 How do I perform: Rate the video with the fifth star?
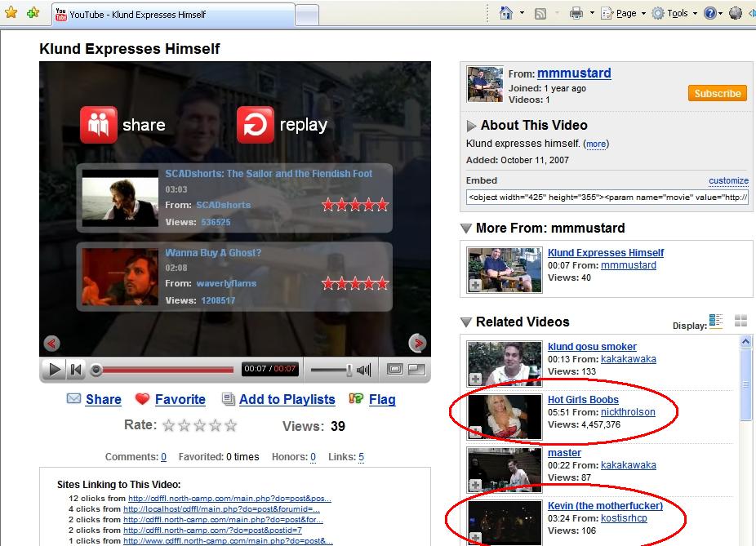point(230,425)
